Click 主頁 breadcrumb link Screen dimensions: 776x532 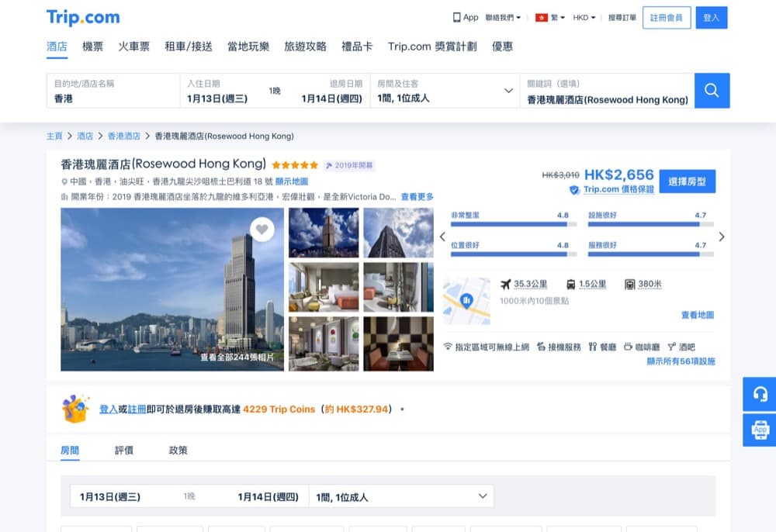[54, 136]
